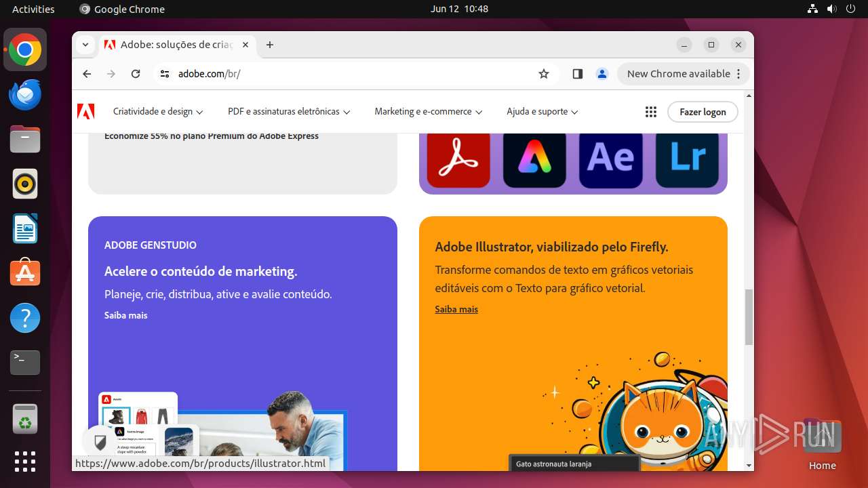Launch Google Chrome from the dock

25,50
